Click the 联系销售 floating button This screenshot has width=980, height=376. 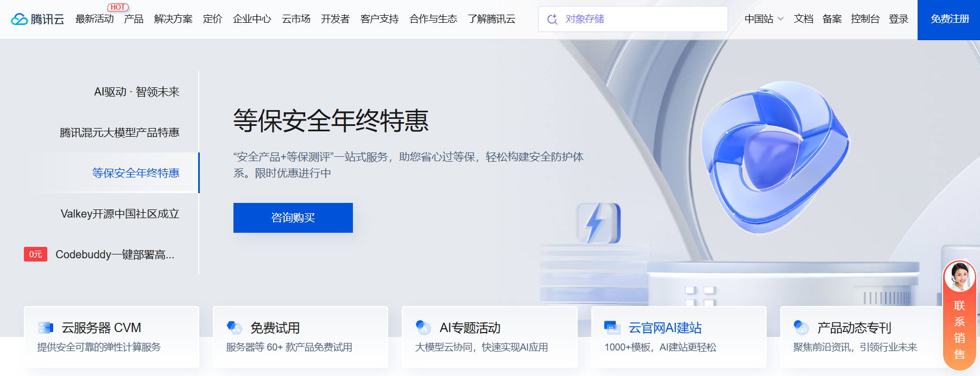coord(960,316)
